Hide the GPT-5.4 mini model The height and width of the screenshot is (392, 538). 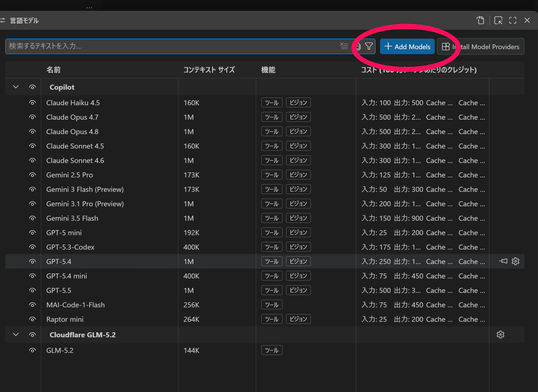[x=32, y=276]
